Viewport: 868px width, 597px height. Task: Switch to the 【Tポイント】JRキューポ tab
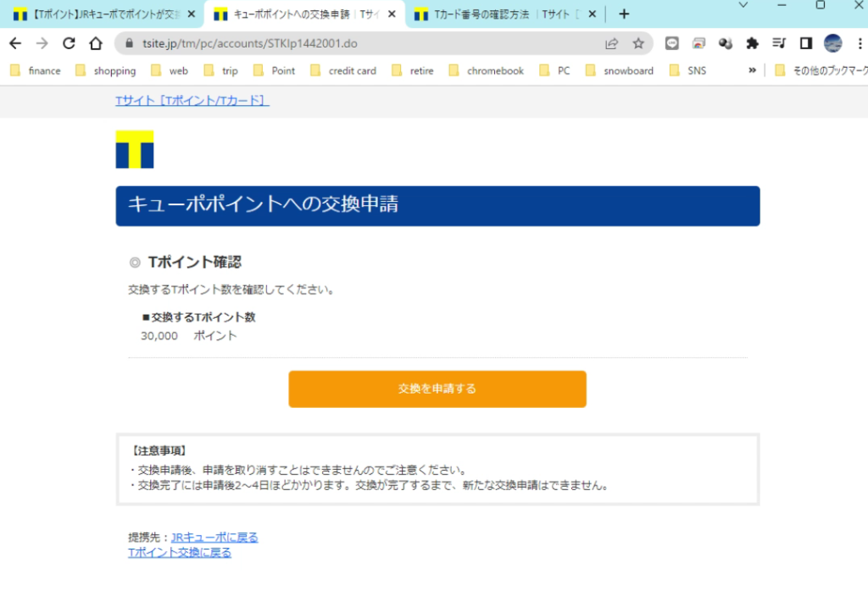point(103,14)
